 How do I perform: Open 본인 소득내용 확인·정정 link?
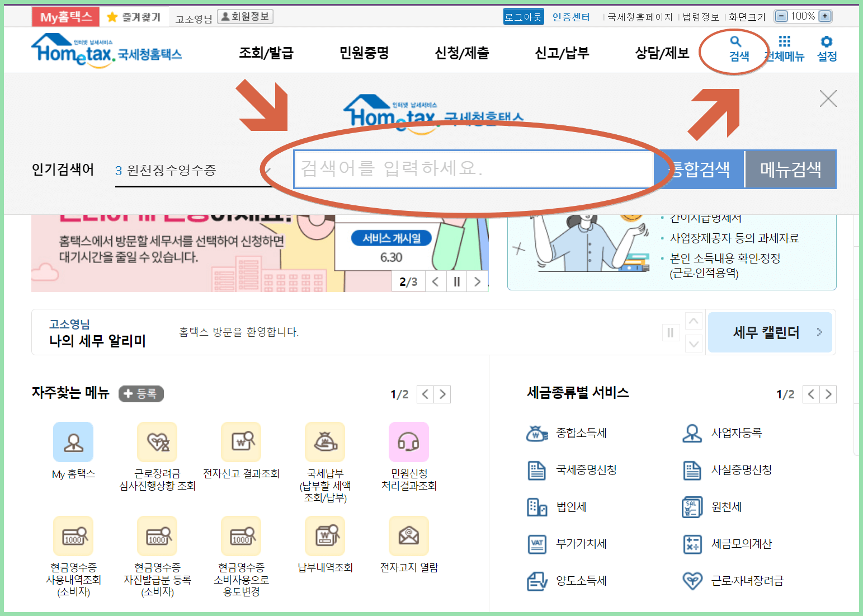725,265
